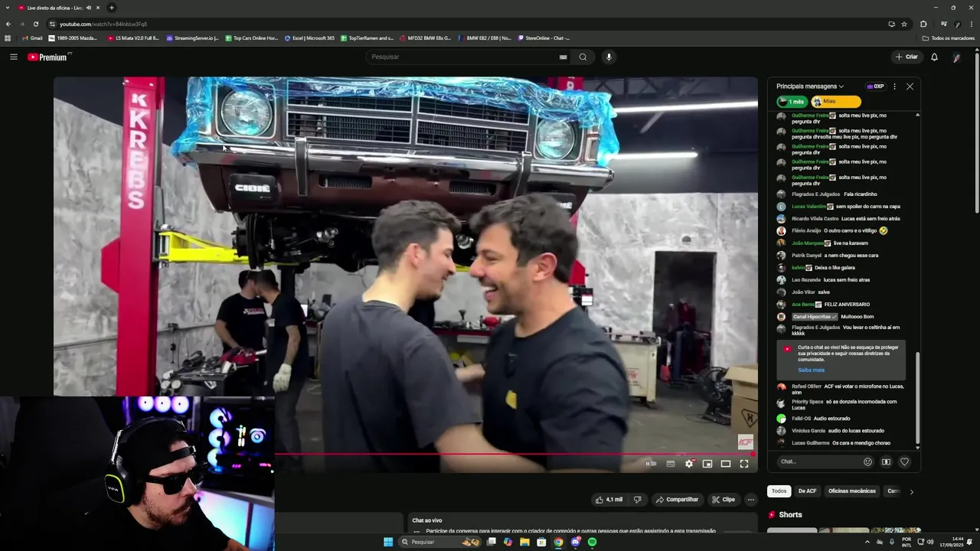The image size is (980, 551).
Task: Click the Clipe button
Action: [723, 500]
